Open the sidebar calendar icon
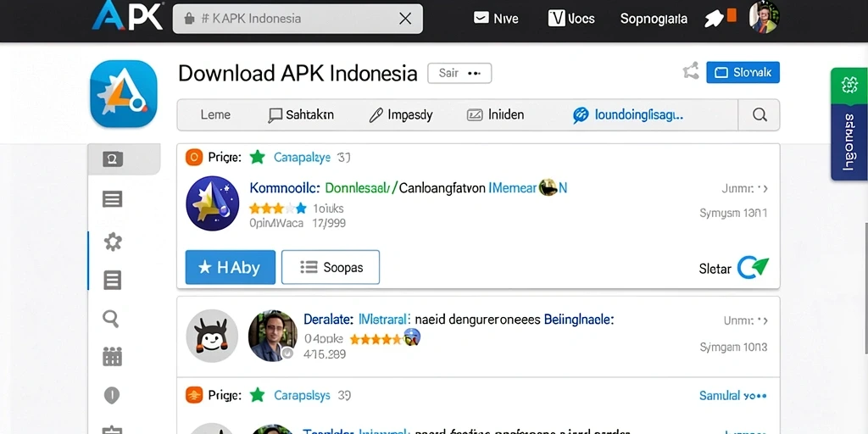 point(112,356)
